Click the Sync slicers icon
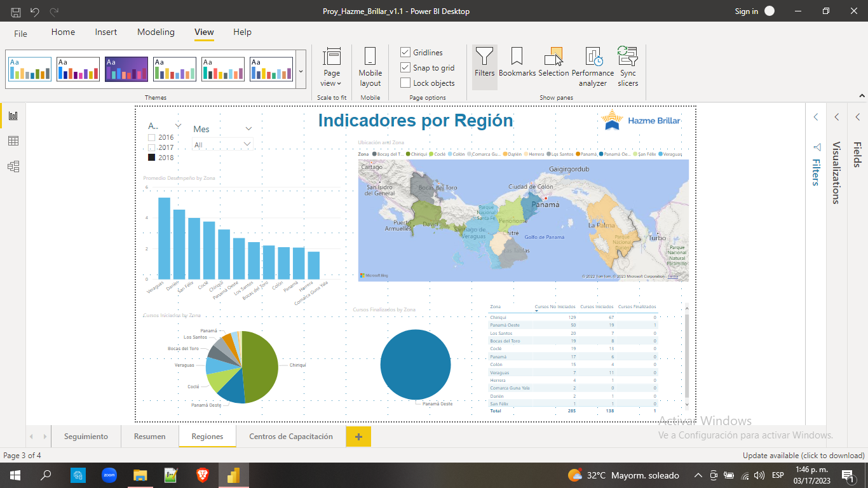Image resolution: width=868 pixels, height=488 pixels. click(x=628, y=66)
